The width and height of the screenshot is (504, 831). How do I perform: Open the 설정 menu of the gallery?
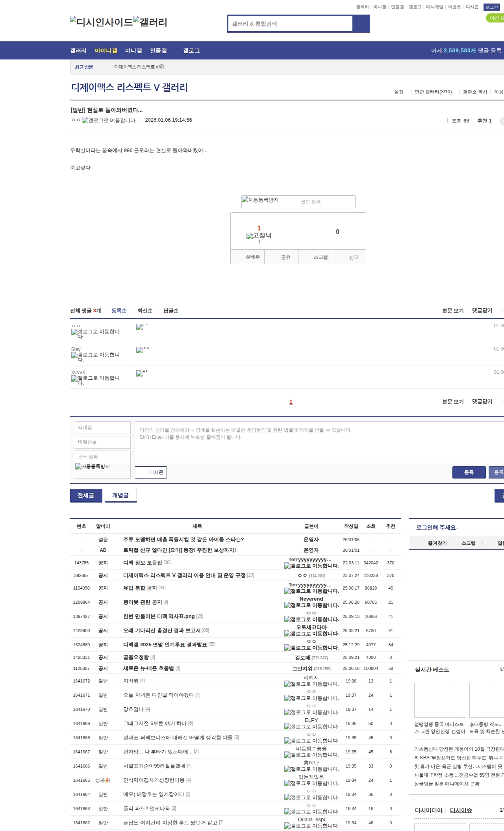click(398, 92)
